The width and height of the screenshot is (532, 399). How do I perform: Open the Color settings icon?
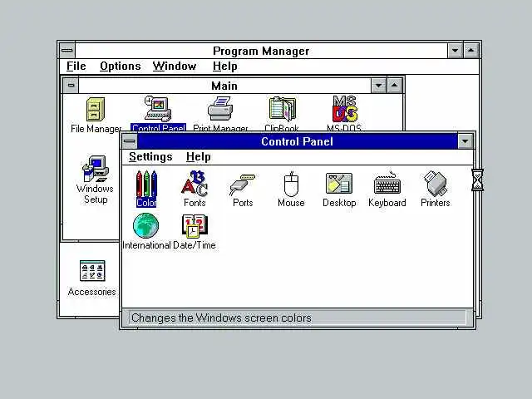click(x=146, y=189)
